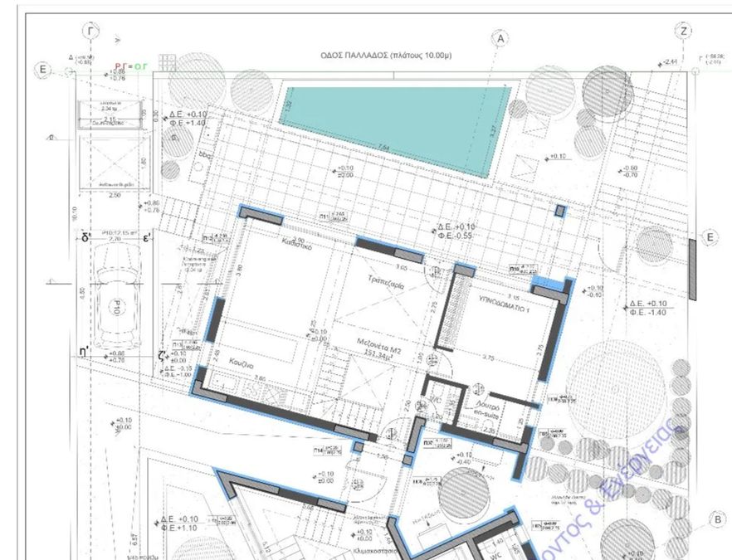Screen dimensions: 732x560
Task: Click the δ' corner marker above the parking space
Action: (86, 237)
